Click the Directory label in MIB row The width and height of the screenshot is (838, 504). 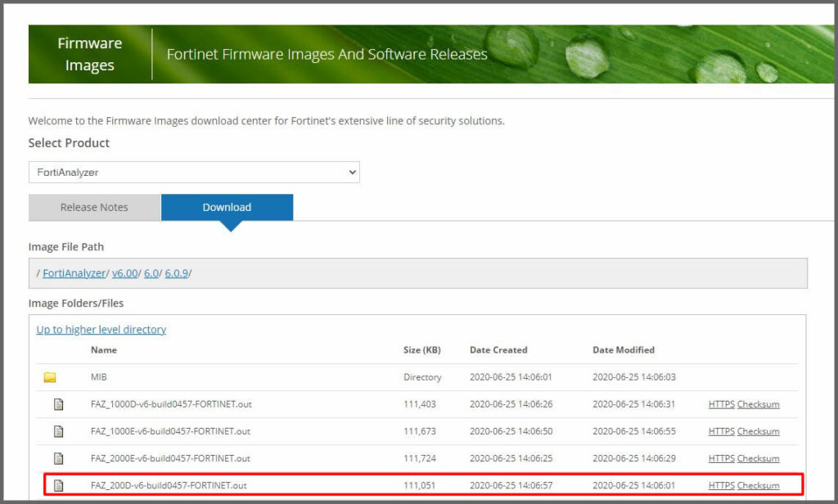coord(422,377)
